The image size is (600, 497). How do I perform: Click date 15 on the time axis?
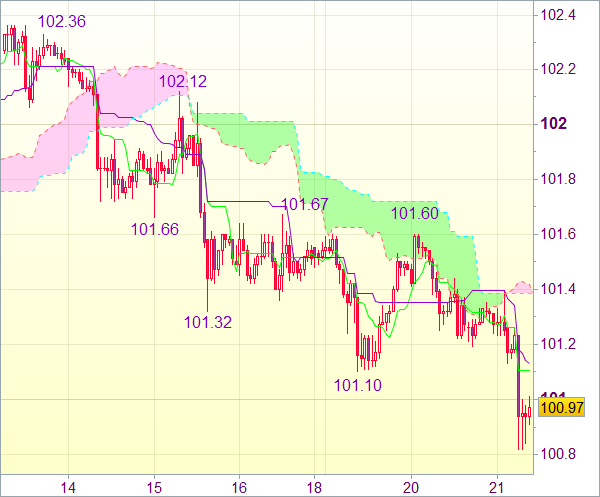(x=155, y=488)
